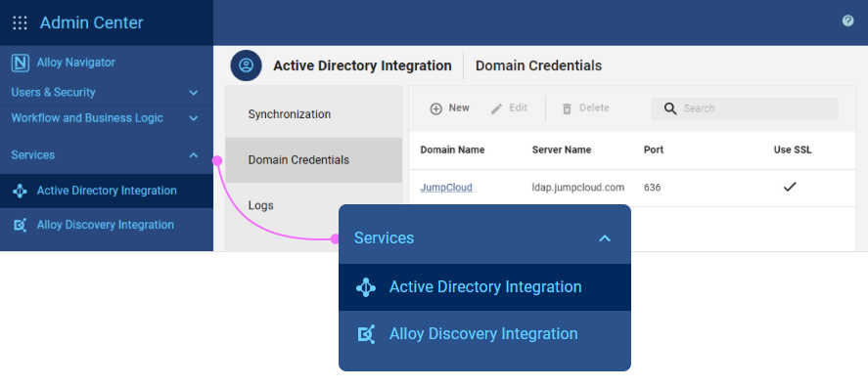The height and width of the screenshot is (388, 868).
Task: Sort by Server Name column header
Action: 562,150
